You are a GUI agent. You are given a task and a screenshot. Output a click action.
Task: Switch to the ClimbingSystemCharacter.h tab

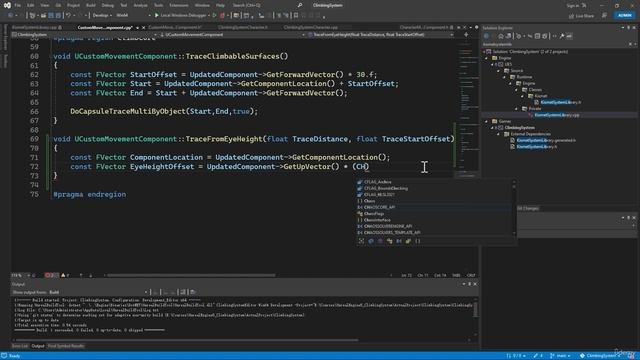tap(243, 27)
